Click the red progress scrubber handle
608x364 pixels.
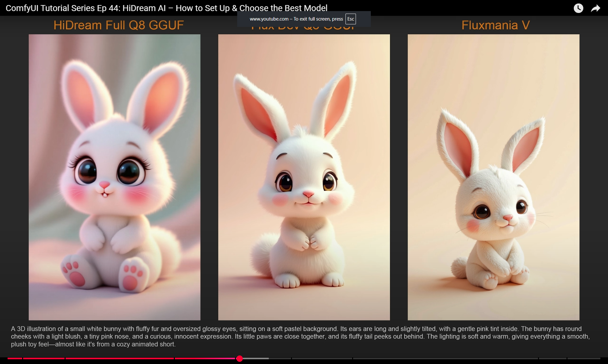240,358
